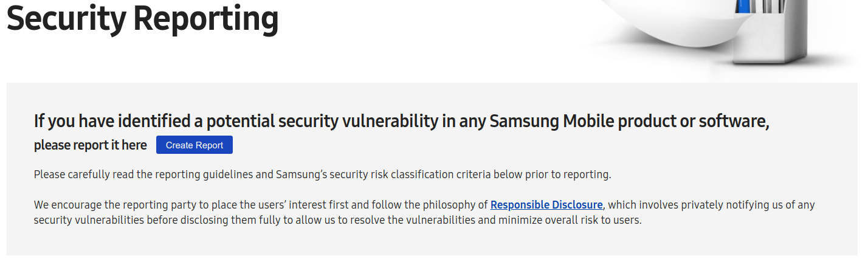
Task: Click the heading about identified security vulnerability
Action: [x=401, y=121]
